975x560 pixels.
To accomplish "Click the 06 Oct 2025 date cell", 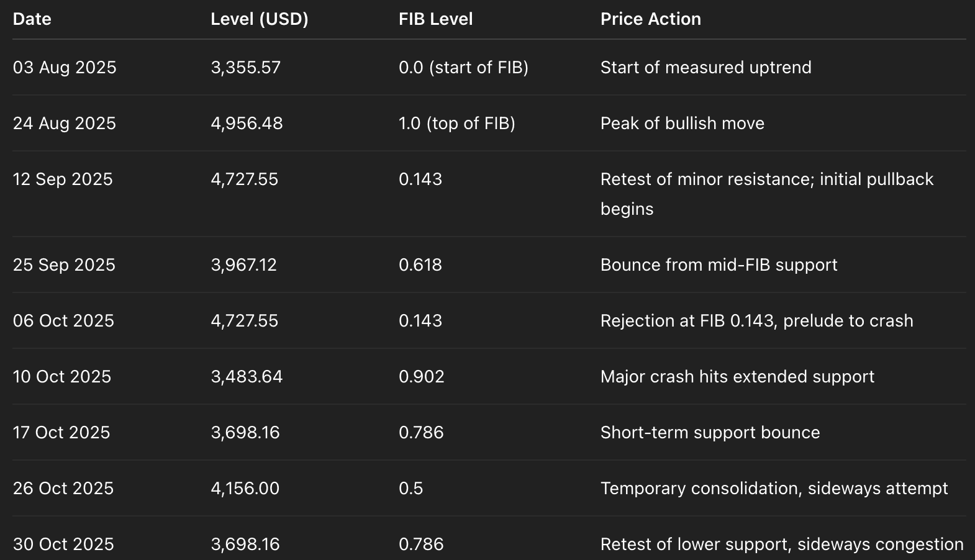I will pyautogui.click(x=63, y=321).
